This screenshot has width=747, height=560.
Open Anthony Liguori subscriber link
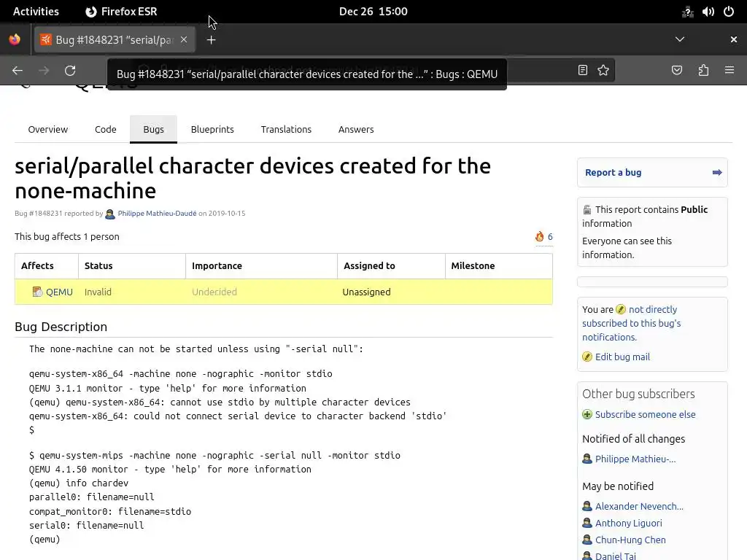(x=628, y=523)
